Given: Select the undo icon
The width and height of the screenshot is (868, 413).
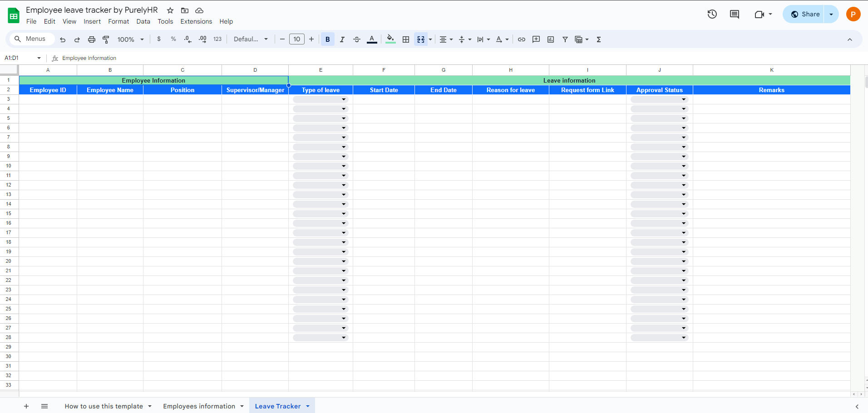Looking at the screenshot, I should tap(62, 39).
